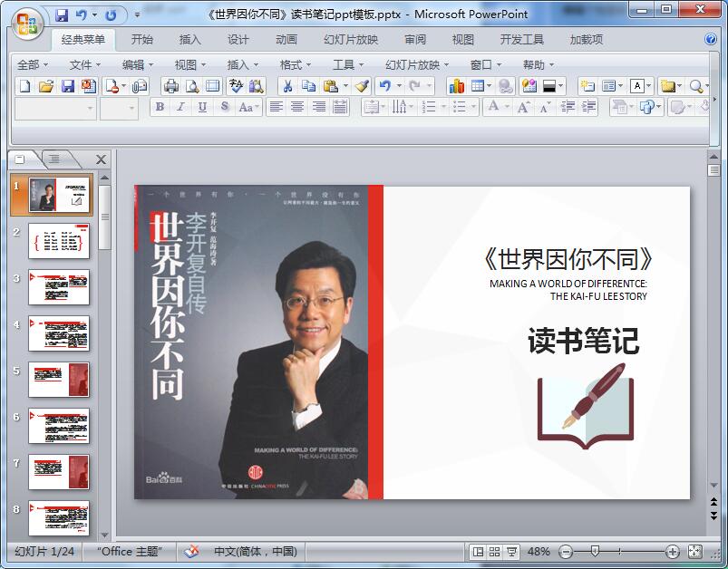Open PowerPoint Help question mark icon
This screenshot has width=728, height=569.
711,39
